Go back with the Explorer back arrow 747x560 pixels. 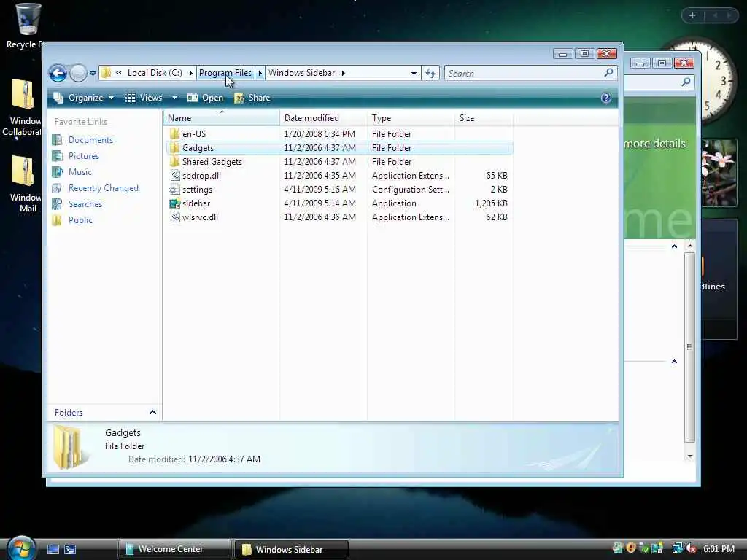click(x=58, y=74)
